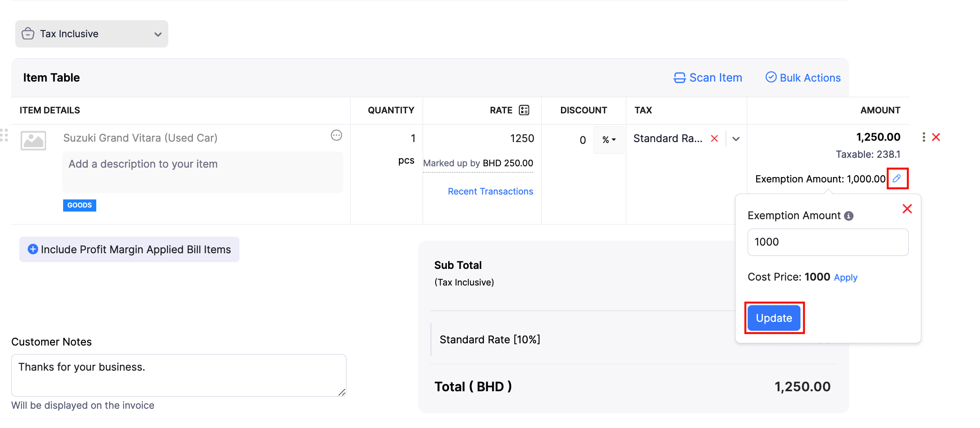Click the Update button
980x428 pixels.
point(774,318)
